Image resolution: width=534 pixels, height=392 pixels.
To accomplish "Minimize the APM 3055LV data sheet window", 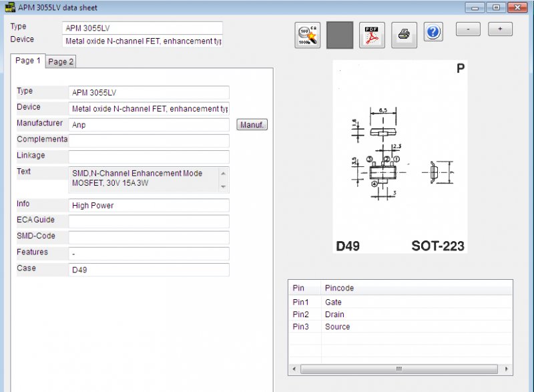I will pos(475,7).
